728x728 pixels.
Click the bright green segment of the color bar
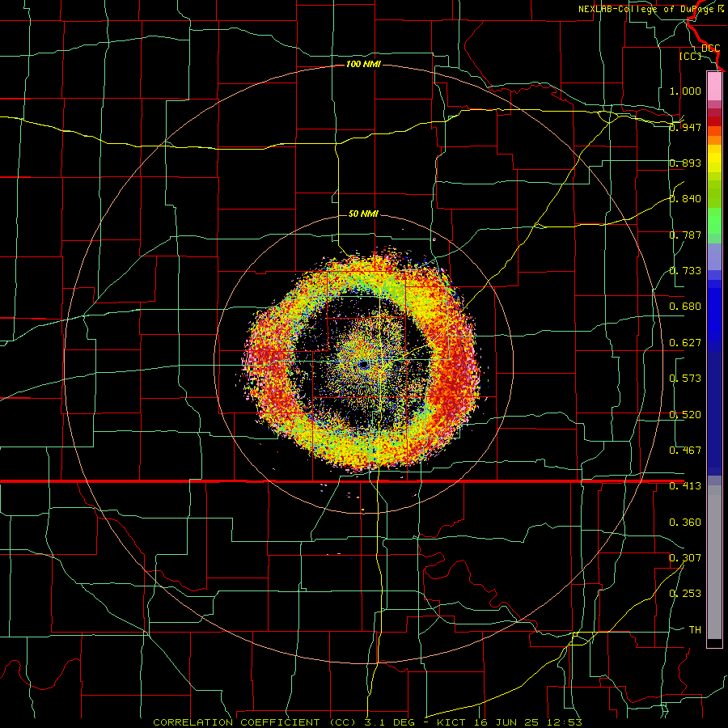714,221
